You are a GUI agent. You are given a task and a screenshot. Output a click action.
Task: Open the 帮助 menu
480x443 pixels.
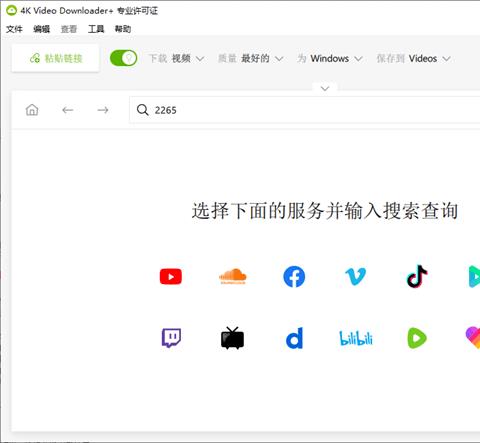123,29
